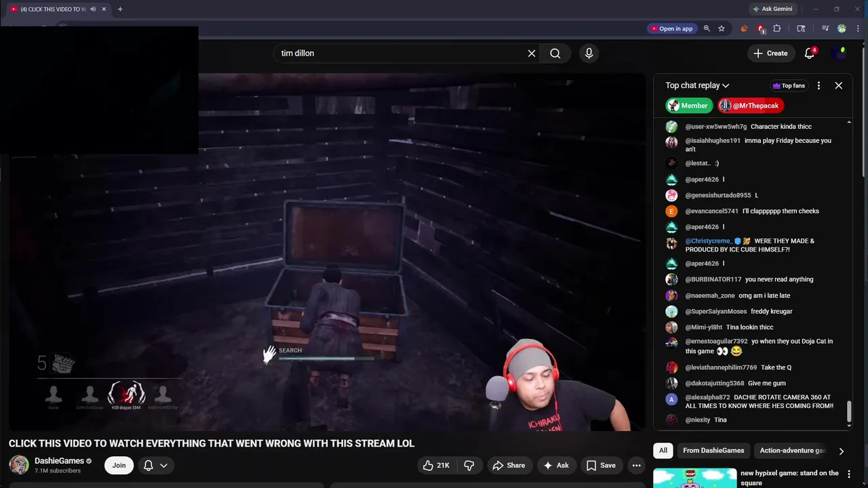Screen dimensions: 868x488
Task: Click username @isaiahhughes191 in chat
Action: pos(713,140)
